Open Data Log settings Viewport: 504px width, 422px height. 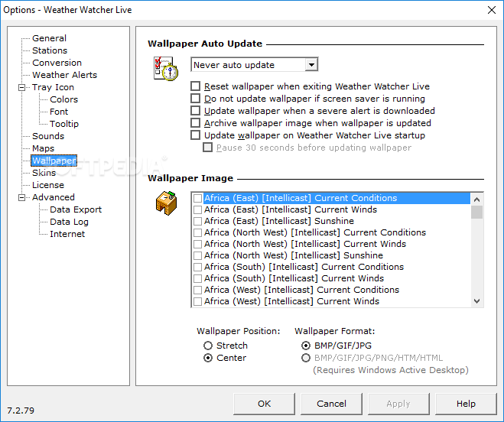coord(69,222)
